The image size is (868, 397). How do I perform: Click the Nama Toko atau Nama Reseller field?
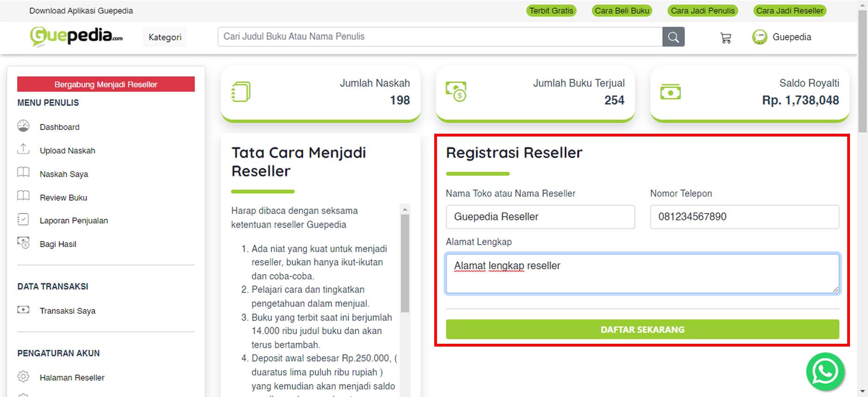pos(540,217)
